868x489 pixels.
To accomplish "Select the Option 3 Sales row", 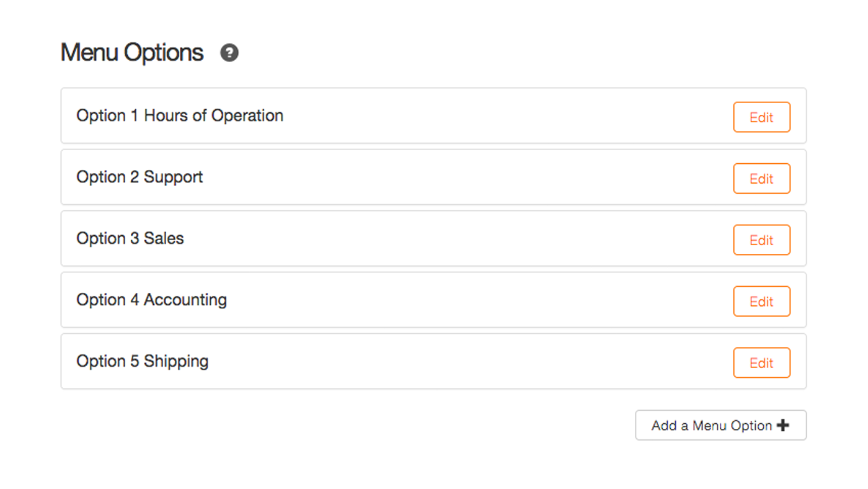I will (433, 238).
